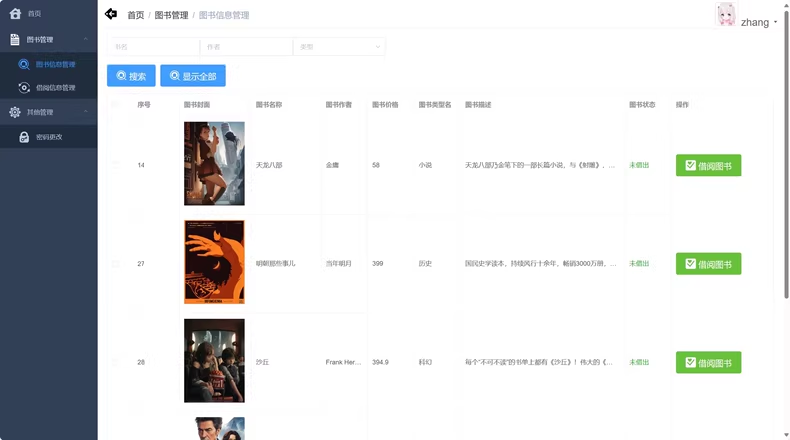
Task: Click the 图书价格 column header
Action: pyautogui.click(x=385, y=105)
